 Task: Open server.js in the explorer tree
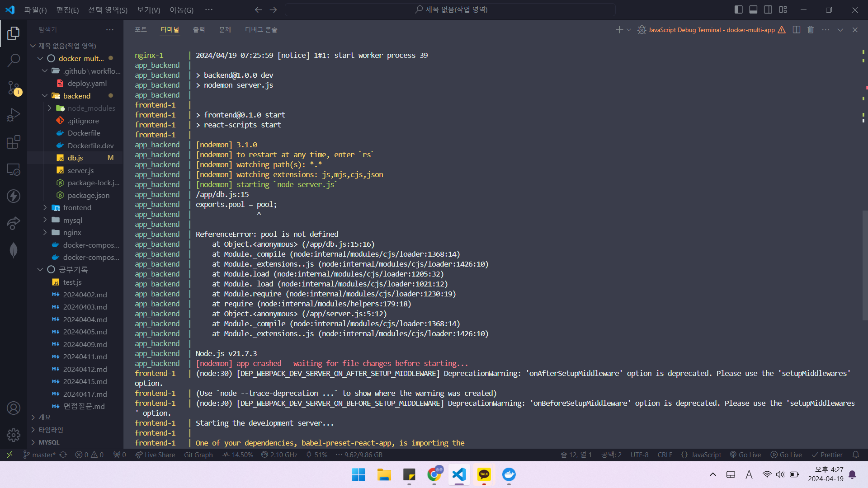click(80, 170)
